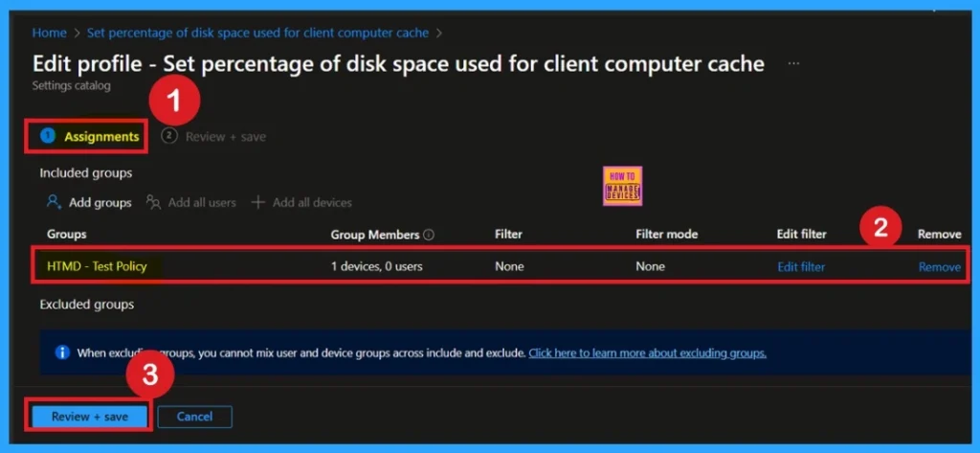980x453 pixels.
Task: Click the Add all users option
Action: point(202,202)
